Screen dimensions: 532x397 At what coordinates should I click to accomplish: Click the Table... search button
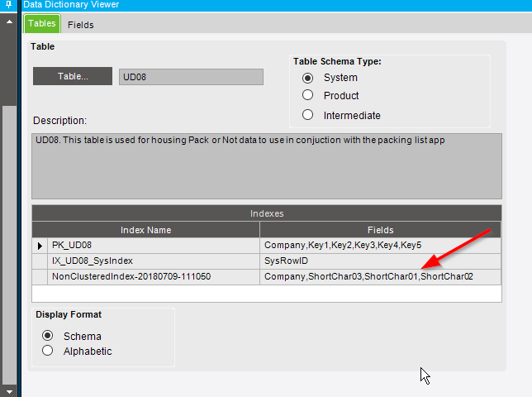point(73,76)
